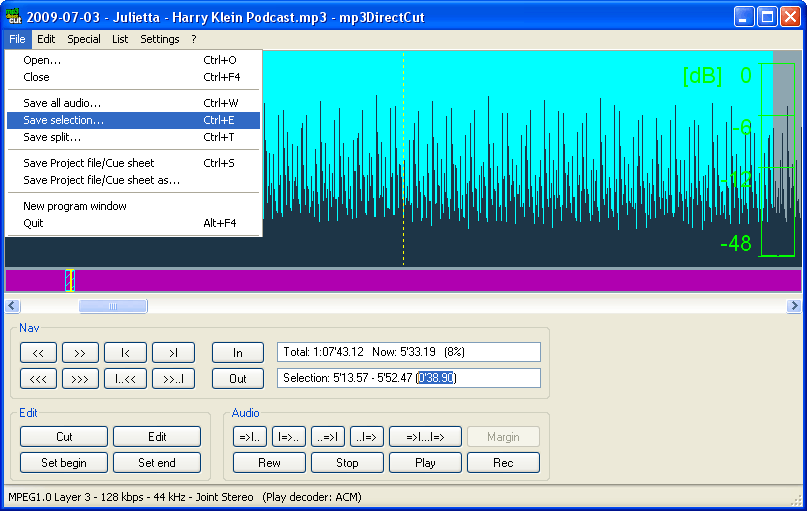
Task: Stop playback with Stop button
Action: point(347,463)
